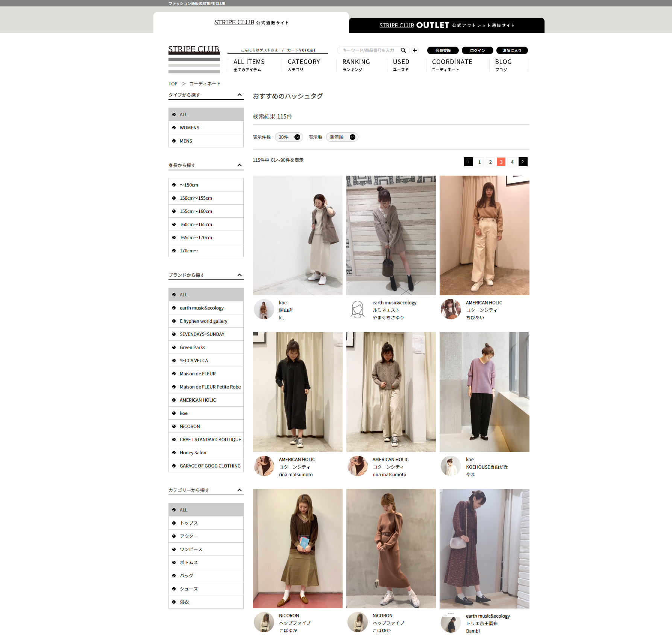Click the keyword search field

click(369, 50)
